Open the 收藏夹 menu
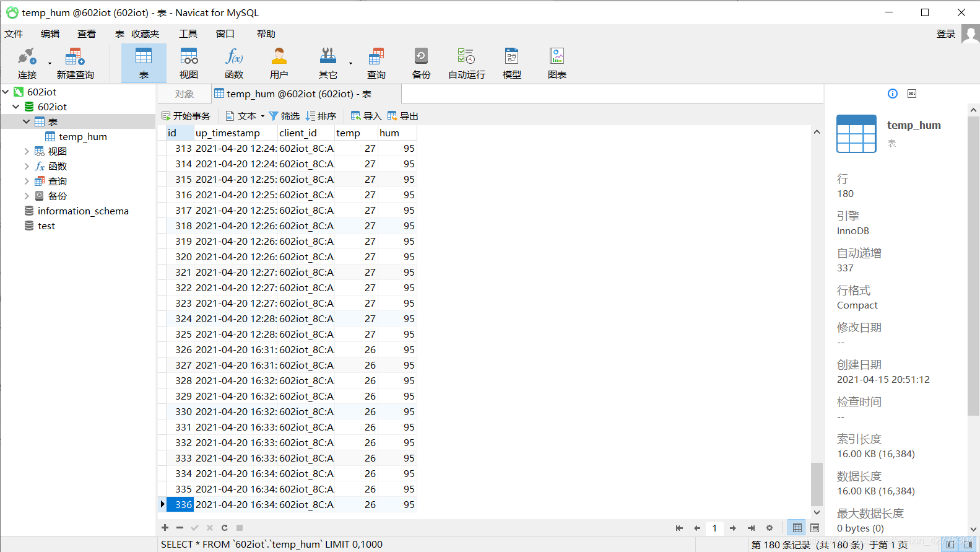The height and width of the screenshot is (552, 980). tap(145, 33)
